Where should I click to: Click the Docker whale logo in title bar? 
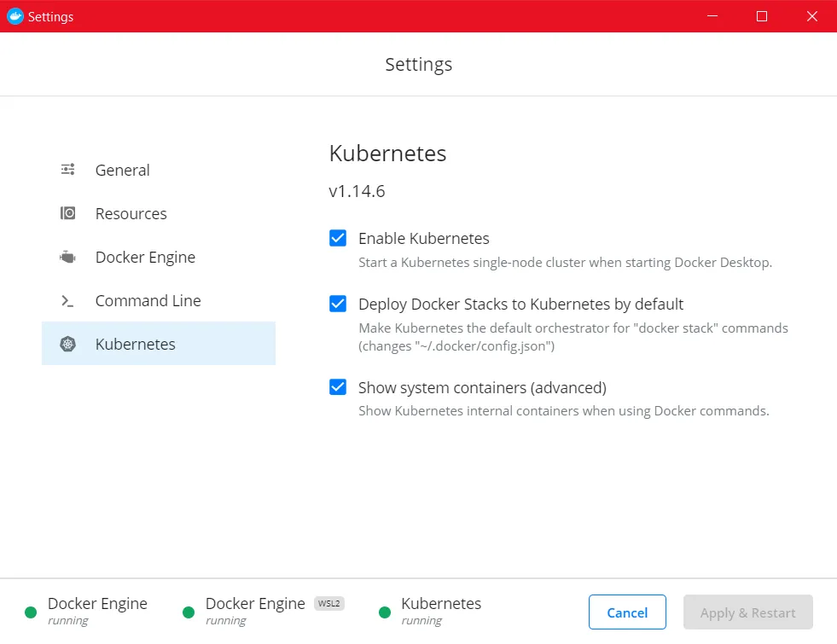point(15,16)
